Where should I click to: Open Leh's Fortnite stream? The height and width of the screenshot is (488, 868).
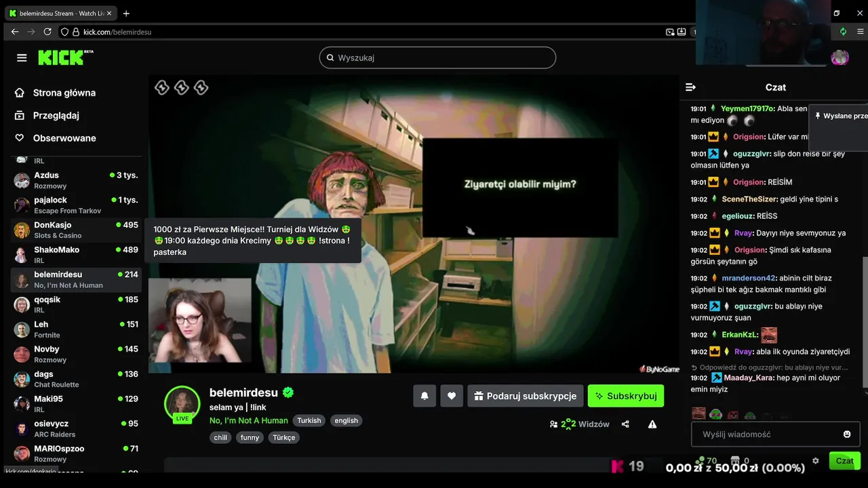pos(76,329)
